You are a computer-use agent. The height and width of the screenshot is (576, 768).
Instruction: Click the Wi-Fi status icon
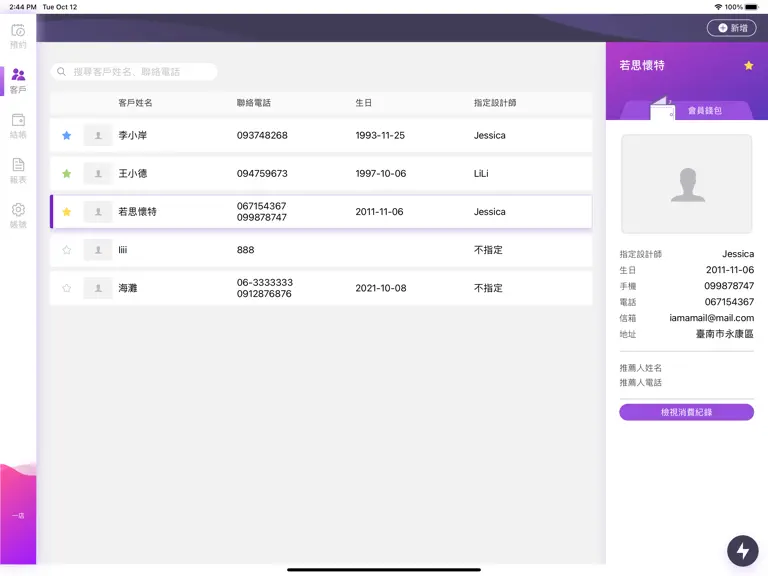[x=718, y=7]
